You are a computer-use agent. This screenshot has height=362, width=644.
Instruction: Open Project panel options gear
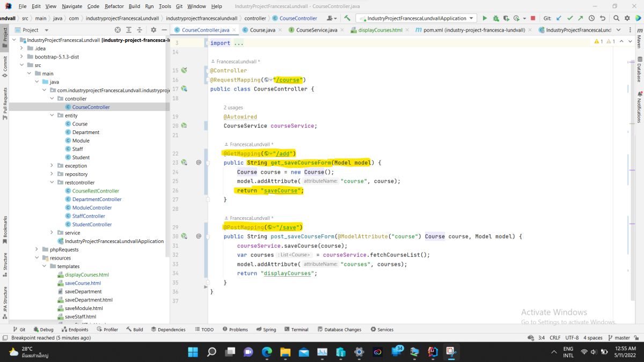click(x=153, y=30)
